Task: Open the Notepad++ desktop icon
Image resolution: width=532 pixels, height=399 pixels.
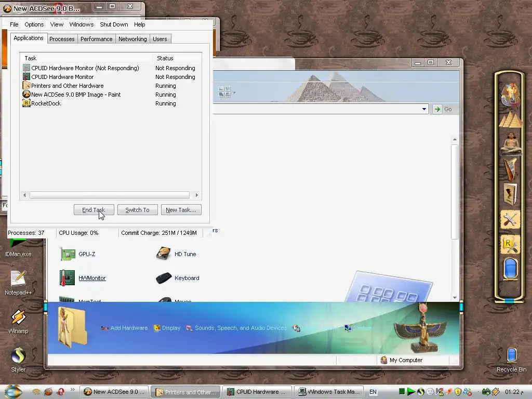Action: 18,283
